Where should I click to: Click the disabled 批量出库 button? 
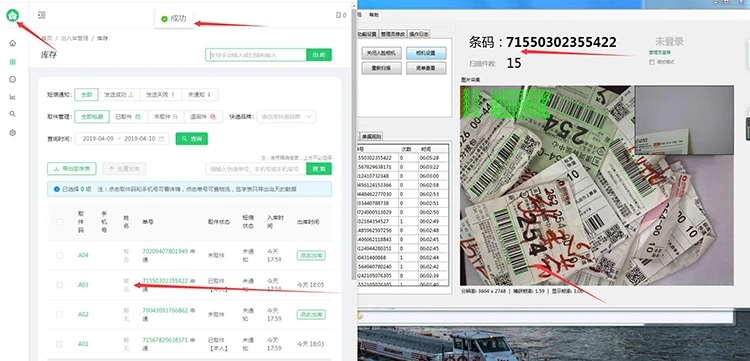point(124,169)
